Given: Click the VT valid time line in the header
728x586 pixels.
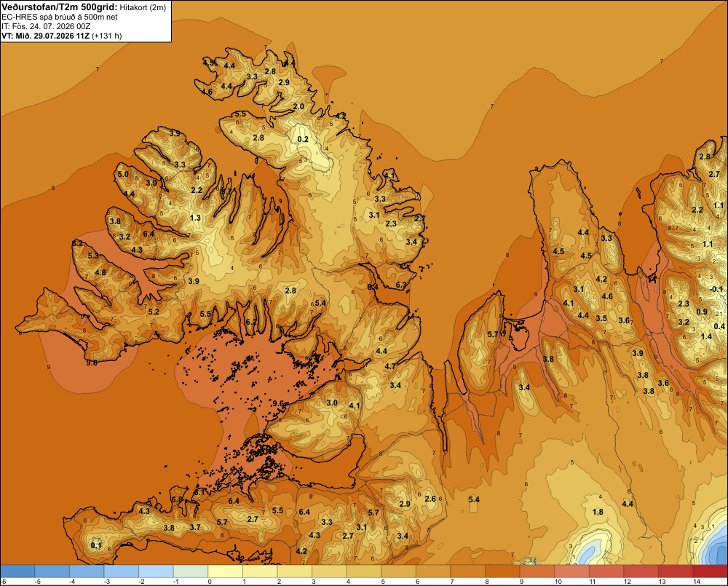Looking at the screenshot, I should click(x=62, y=36).
